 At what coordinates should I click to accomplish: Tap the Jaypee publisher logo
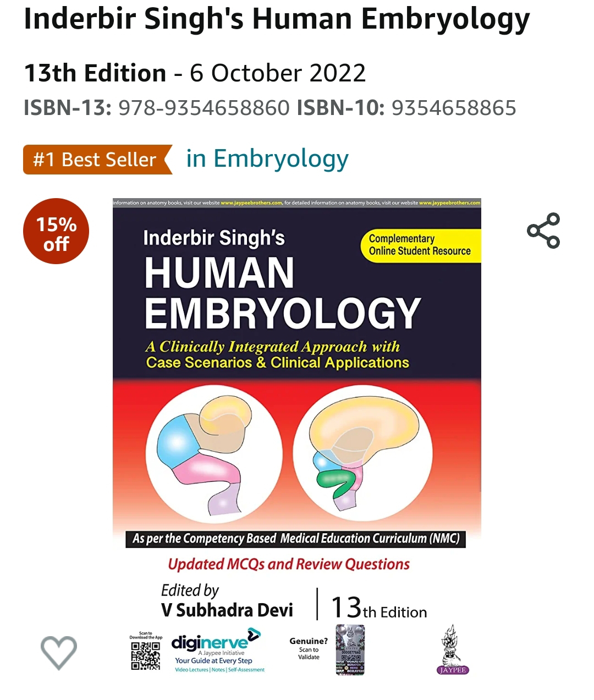[x=453, y=650]
